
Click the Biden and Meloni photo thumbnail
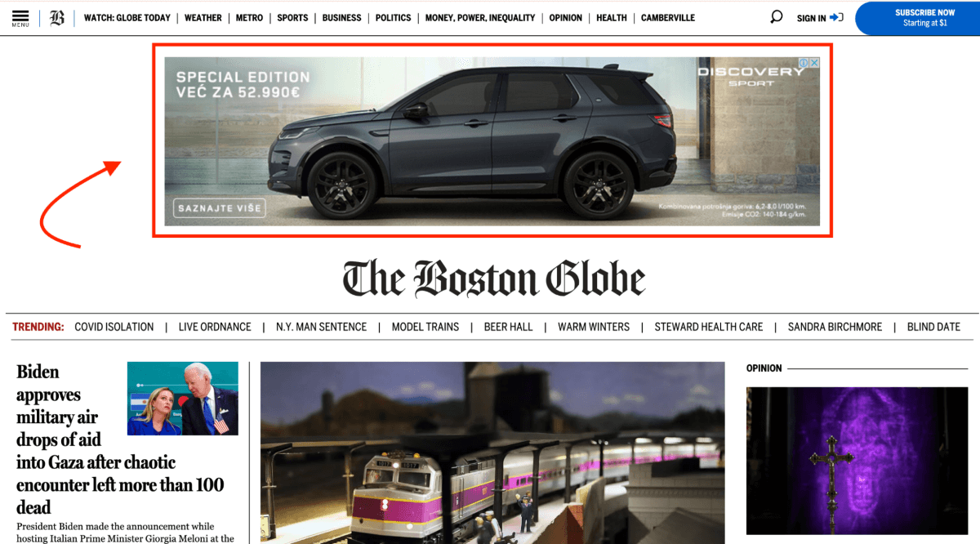(182, 399)
